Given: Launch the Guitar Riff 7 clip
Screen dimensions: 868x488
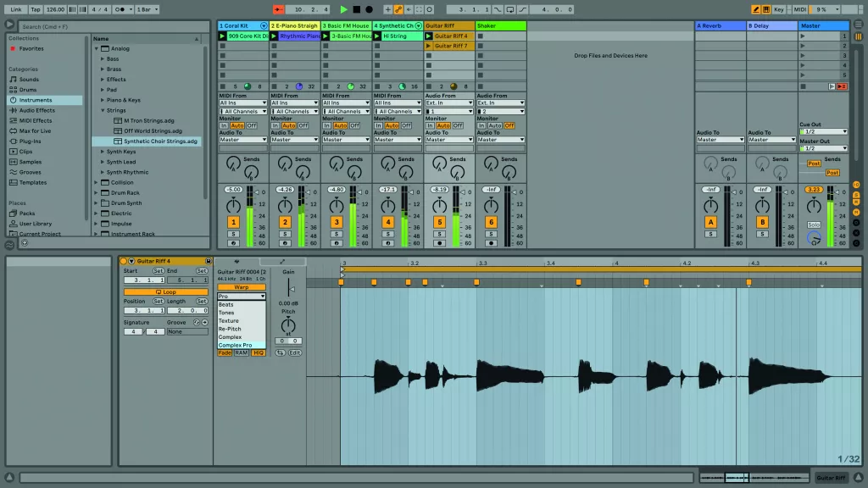Looking at the screenshot, I should (x=429, y=46).
